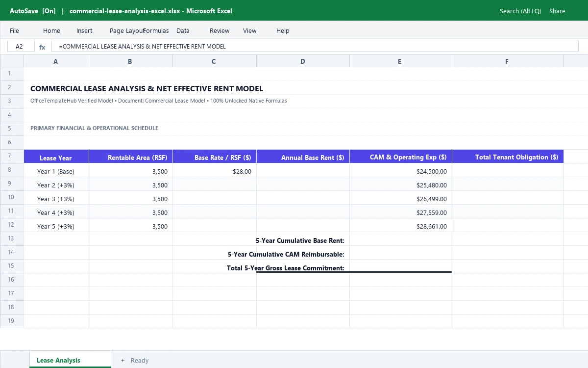Click the Name Box showing A2
The height and width of the screenshot is (368, 588).
click(x=21, y=47)
